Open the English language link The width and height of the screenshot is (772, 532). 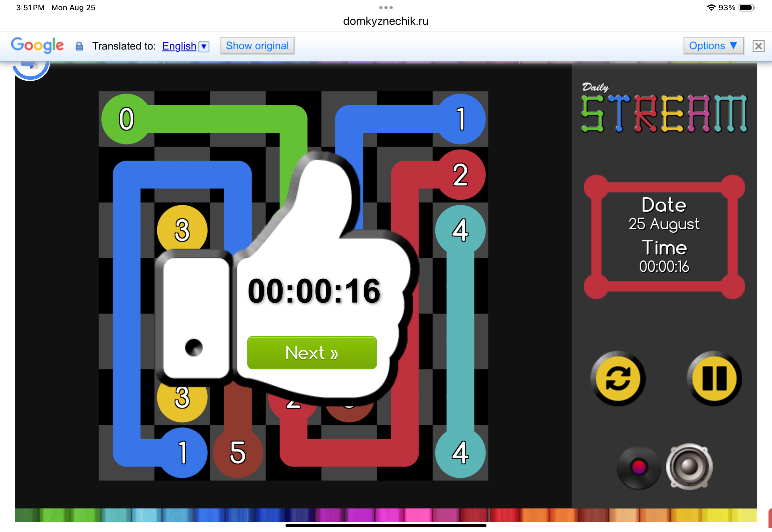179,46
